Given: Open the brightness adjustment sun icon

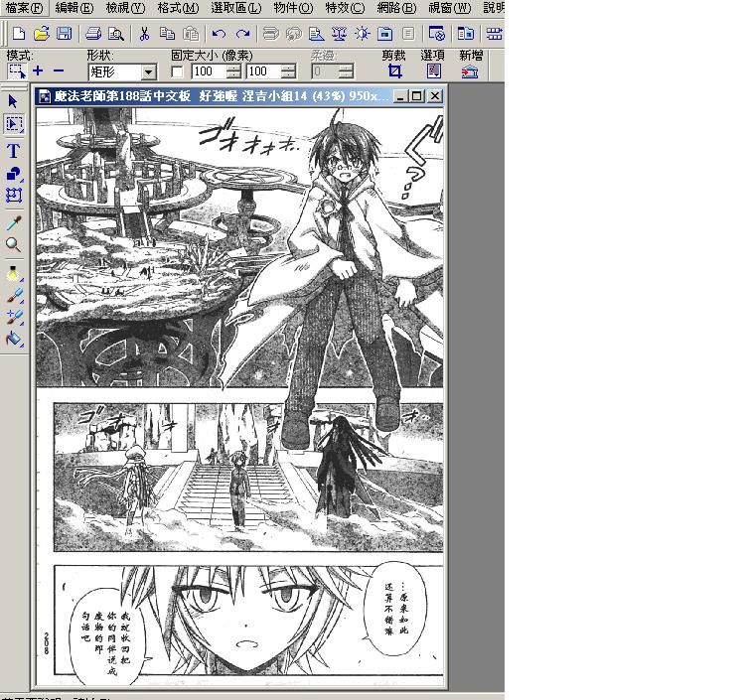Looking at the screenshot, I should click(x=362, y=34).
